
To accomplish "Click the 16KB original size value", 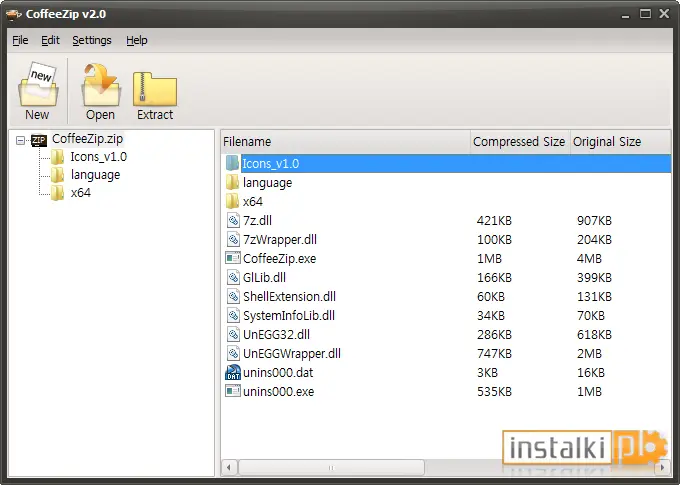I will pyautogui.click(x=591, y=373).
